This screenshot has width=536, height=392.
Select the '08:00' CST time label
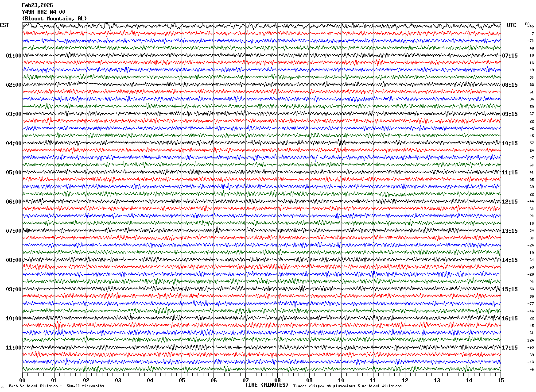[14, 260]
